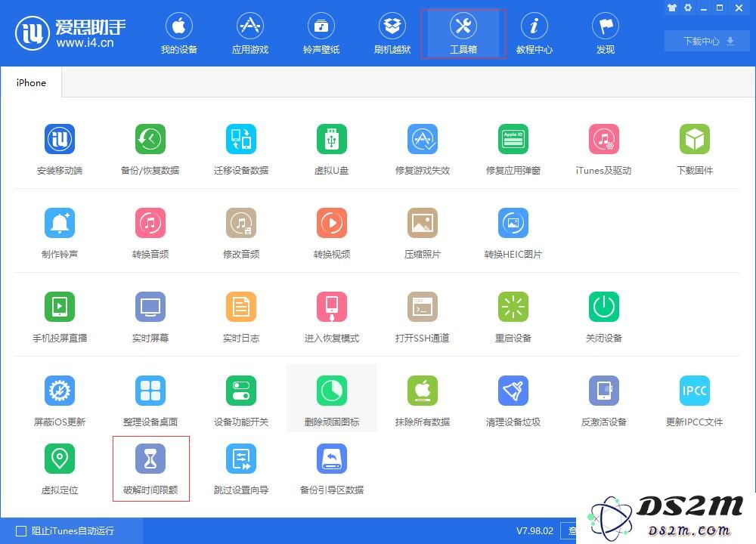The width and height of the screenshot is (756, 544).
Task: Open 设备功能开关 tool
Action: [241, 401]
